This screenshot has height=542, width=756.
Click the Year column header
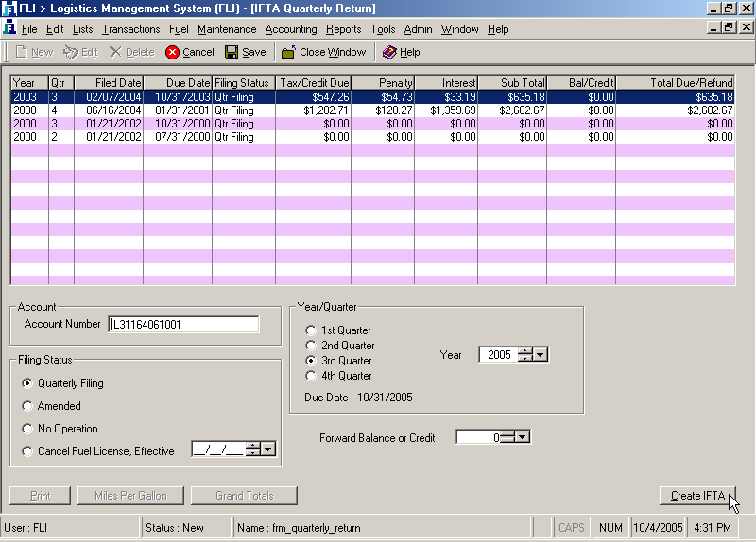tap(29, 83)
